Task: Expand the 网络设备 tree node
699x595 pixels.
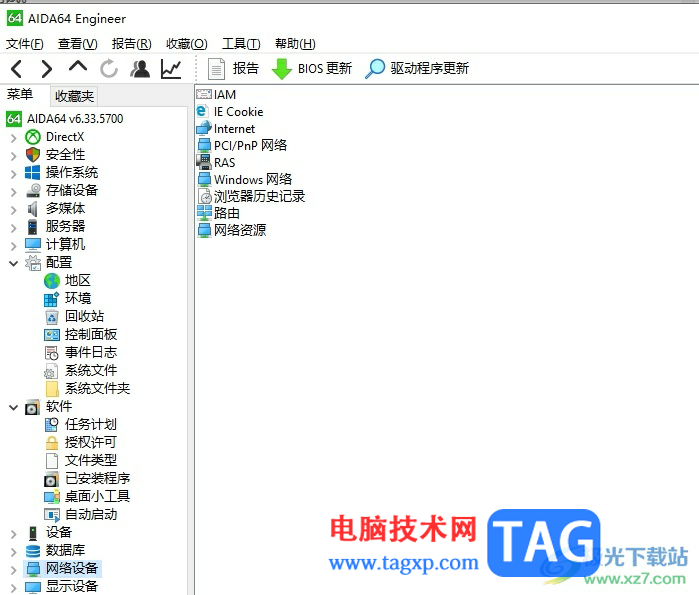Action: [x=13, y=570]
